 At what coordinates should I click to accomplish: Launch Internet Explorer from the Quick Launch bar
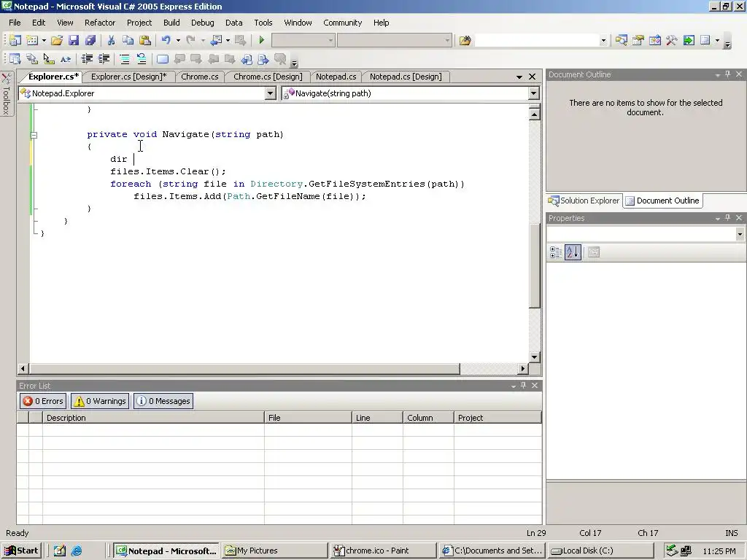pos(76,551)
